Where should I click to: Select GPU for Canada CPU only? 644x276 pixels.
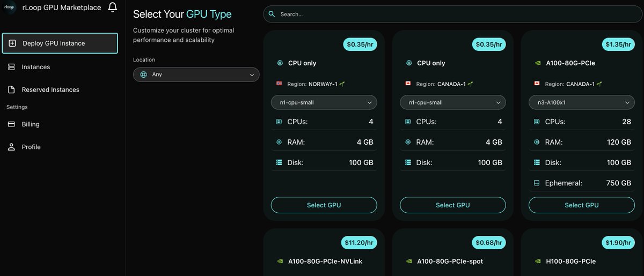(x=452, y=205)
